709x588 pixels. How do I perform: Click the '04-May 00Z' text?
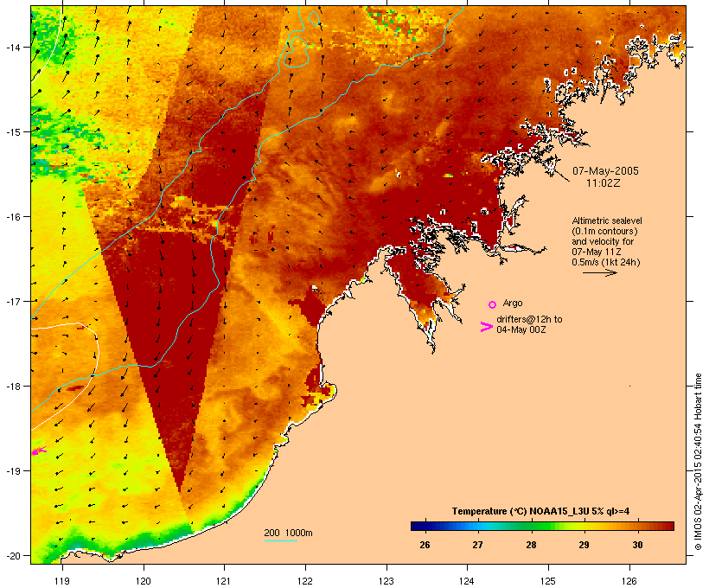(521, 329)
